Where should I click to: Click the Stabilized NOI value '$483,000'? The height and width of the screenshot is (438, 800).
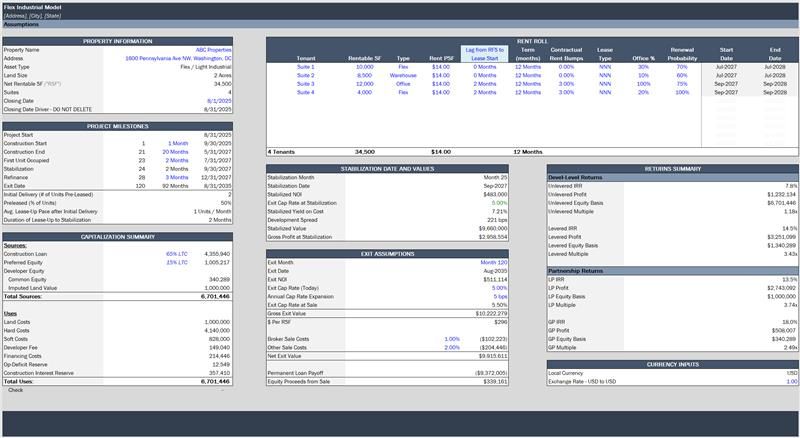(495, 194)
